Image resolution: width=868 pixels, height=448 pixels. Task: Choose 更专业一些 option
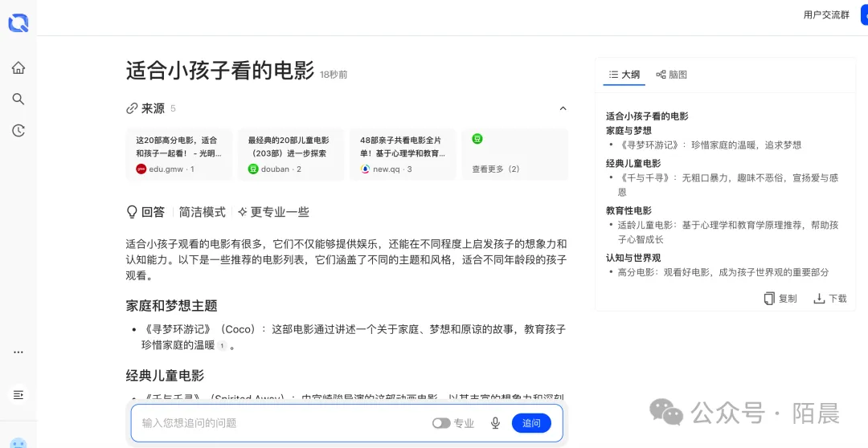pyautogui.click(x=273, y=212)
